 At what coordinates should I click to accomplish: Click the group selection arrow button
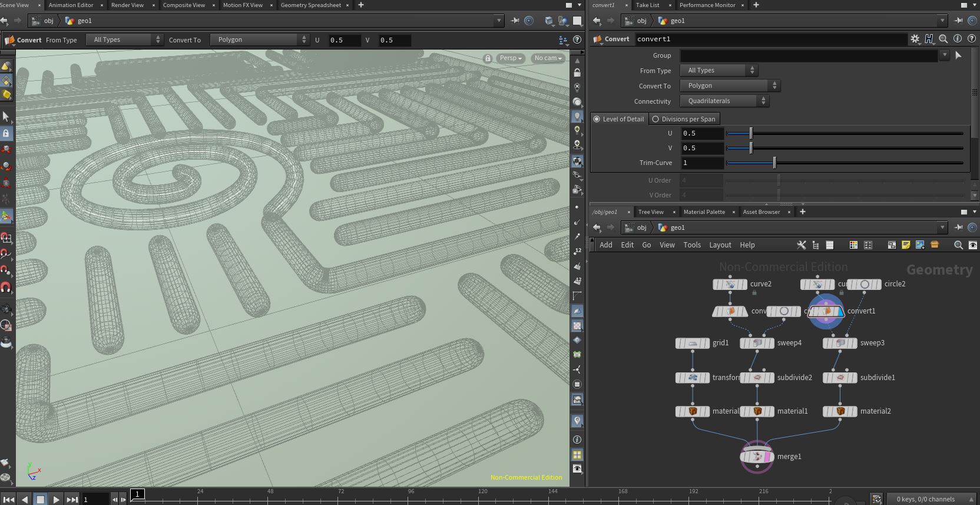click(x=958, y=55)
